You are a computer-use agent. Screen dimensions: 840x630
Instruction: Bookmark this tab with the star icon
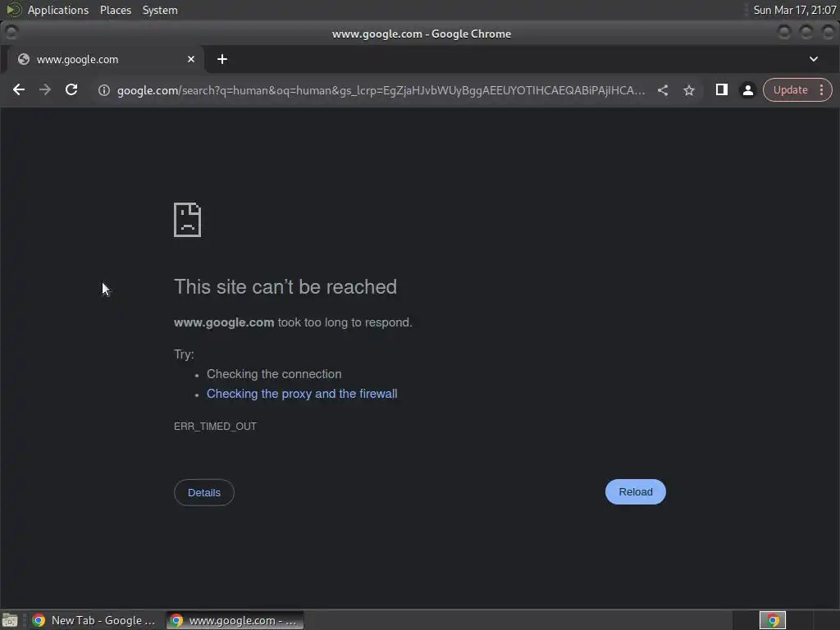(689, 90)
